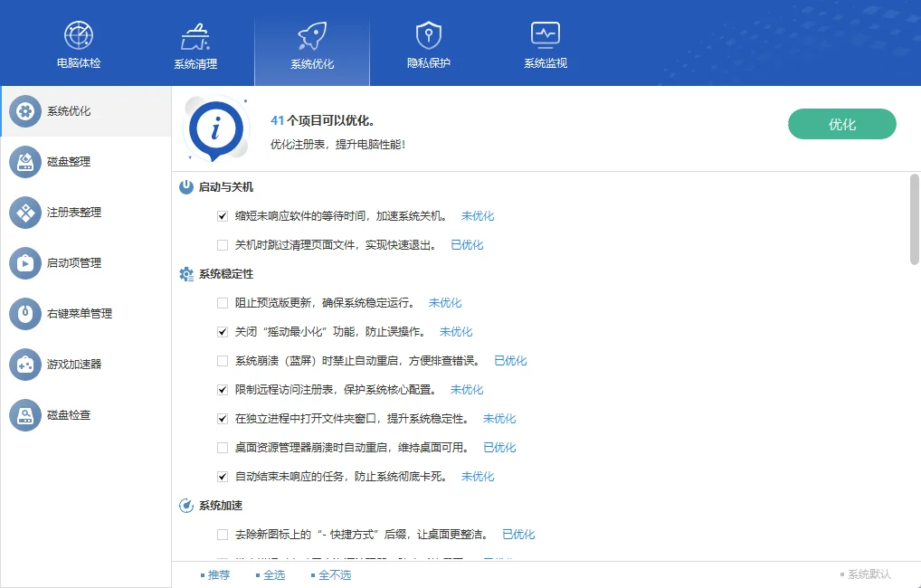This screenshot has width=921, height=588.
Task: Click the 系统加速 speed icon
Action: pyautogui.click(x=186, y=505)
